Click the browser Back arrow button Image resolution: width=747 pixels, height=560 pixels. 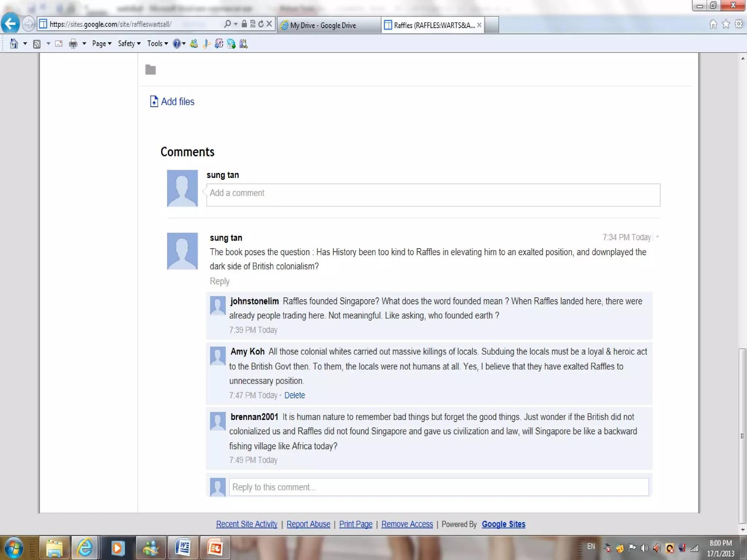pyautogui.click(x=11, y=24)
